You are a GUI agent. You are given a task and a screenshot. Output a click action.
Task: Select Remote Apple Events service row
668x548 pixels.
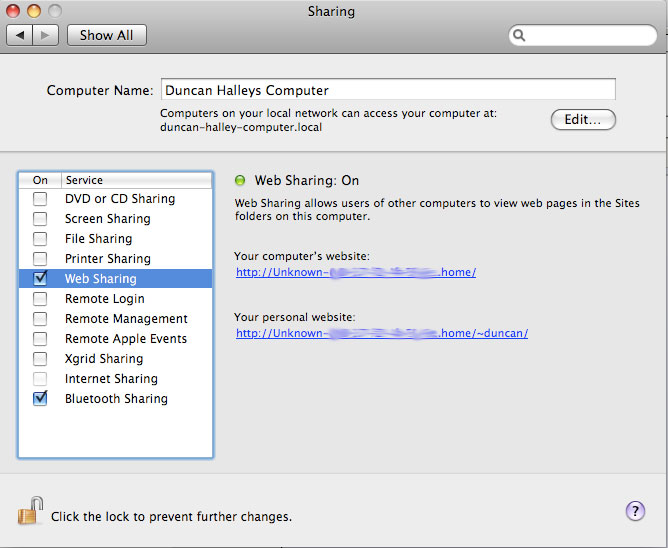[x=115, y=339]
